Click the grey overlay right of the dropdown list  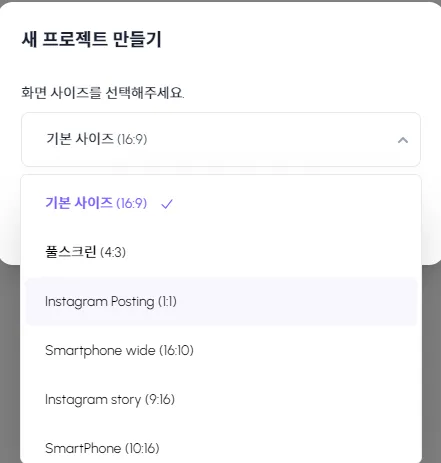click(431, 363)
